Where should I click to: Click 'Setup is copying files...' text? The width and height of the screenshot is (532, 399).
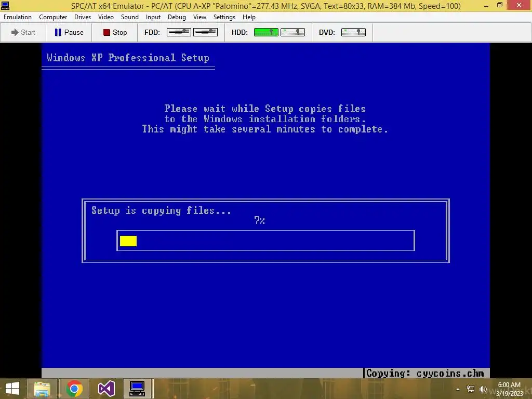click(x=161, y=211)
